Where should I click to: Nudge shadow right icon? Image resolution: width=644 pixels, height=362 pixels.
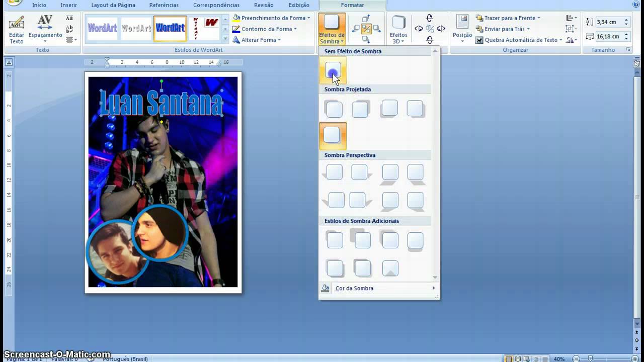click(376, 29)
